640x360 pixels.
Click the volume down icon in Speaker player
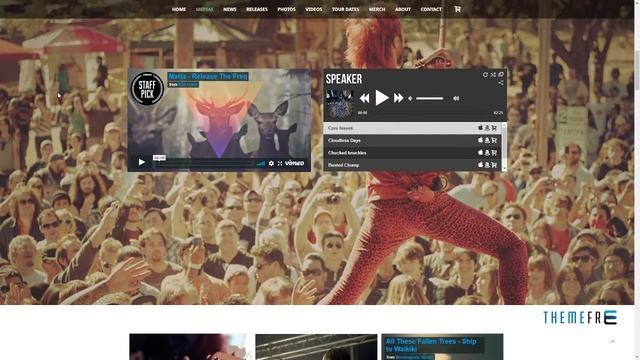(410, 98)
